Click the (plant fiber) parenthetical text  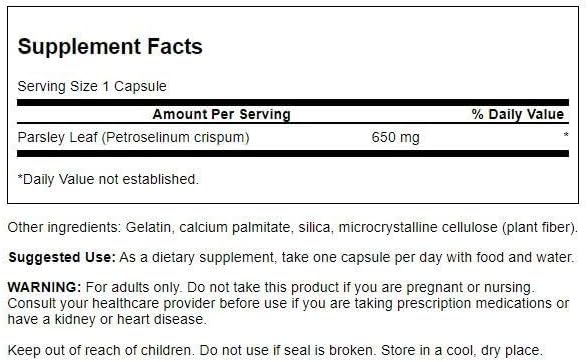click(x=538, y=228)
